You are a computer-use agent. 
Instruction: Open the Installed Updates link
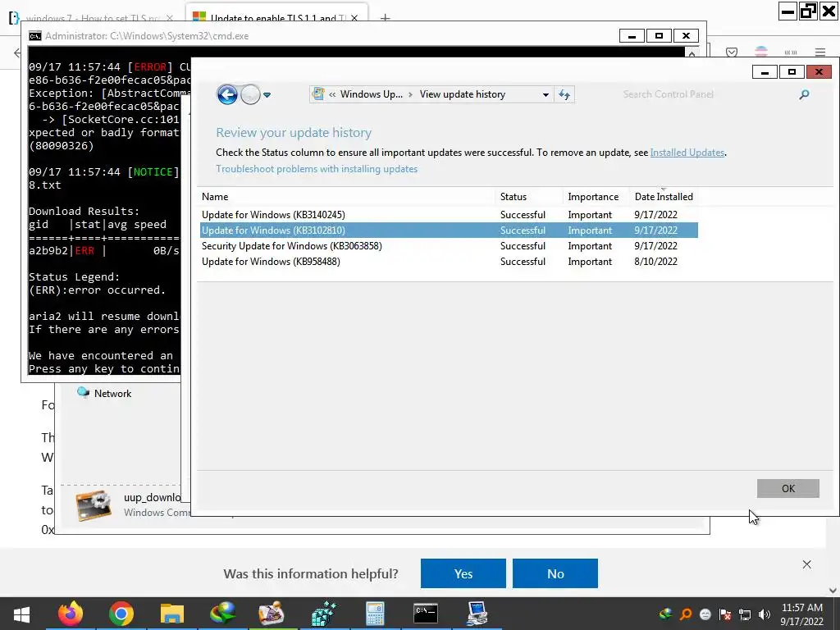click(x=687, y=153)
